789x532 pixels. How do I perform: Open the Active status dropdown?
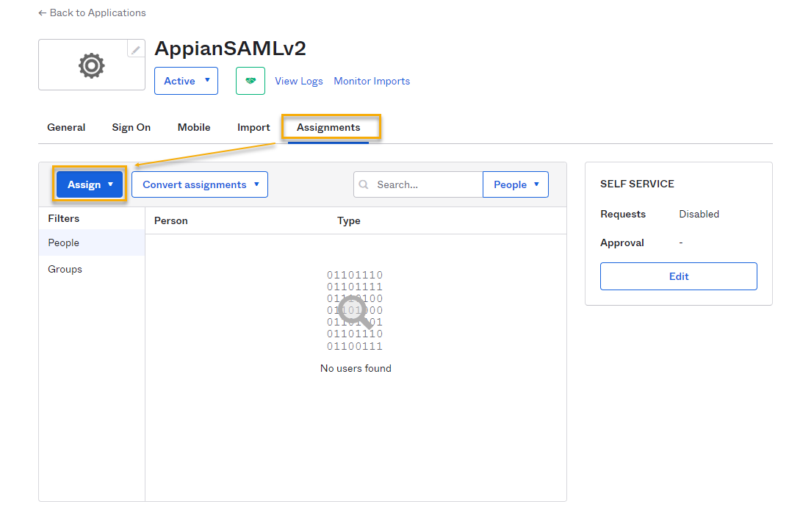(x=186, y=81)
